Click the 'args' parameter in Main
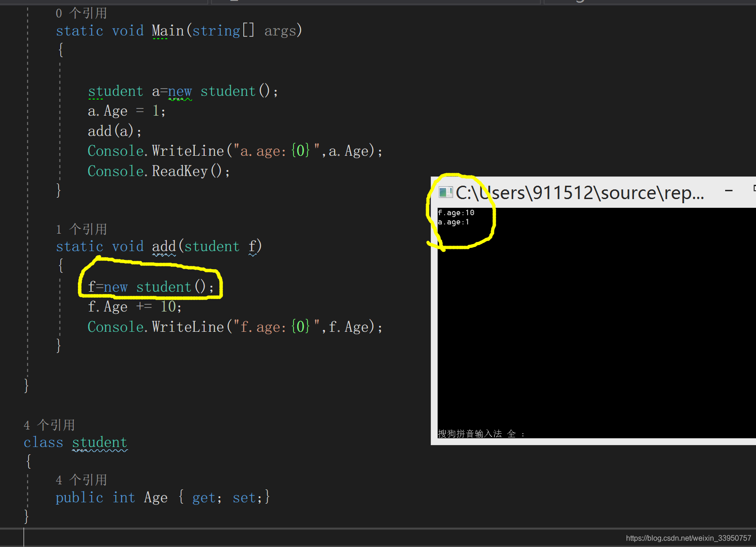The image size is (756, 547). click(280, 31)
